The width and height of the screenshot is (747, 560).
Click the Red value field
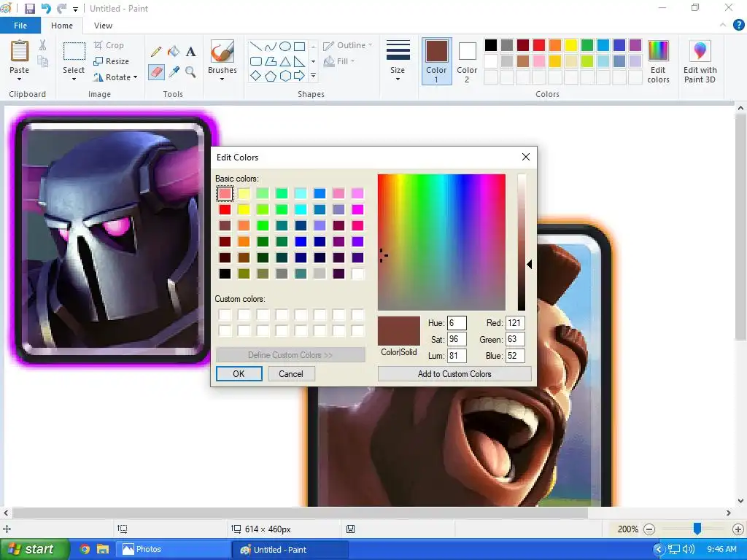click(x=515, y=323)
